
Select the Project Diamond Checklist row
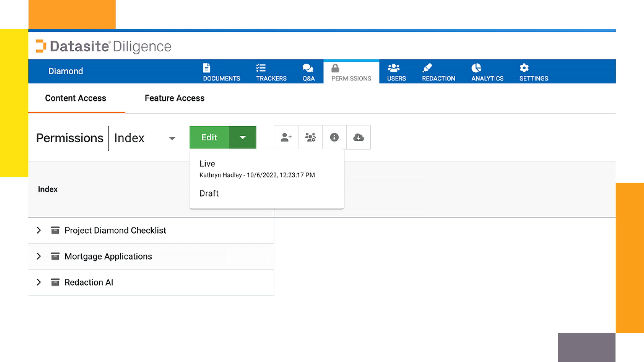(151, 230)
